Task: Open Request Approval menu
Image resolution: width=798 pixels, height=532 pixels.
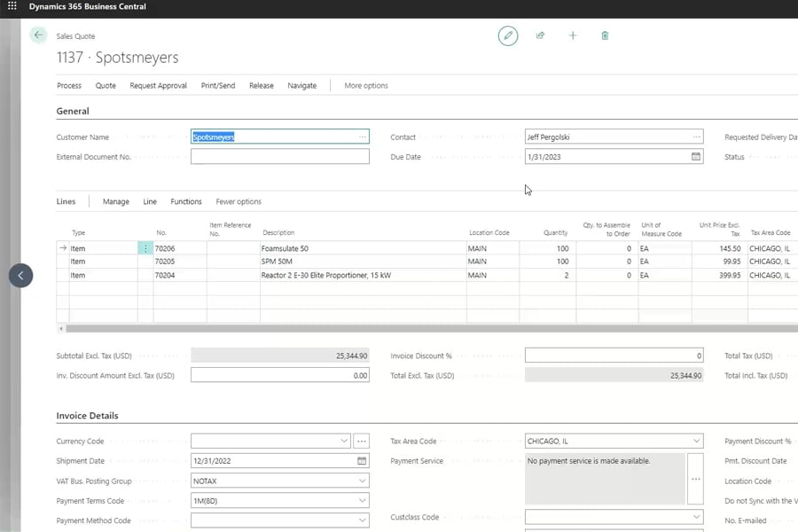Action: tap(159, 85)
